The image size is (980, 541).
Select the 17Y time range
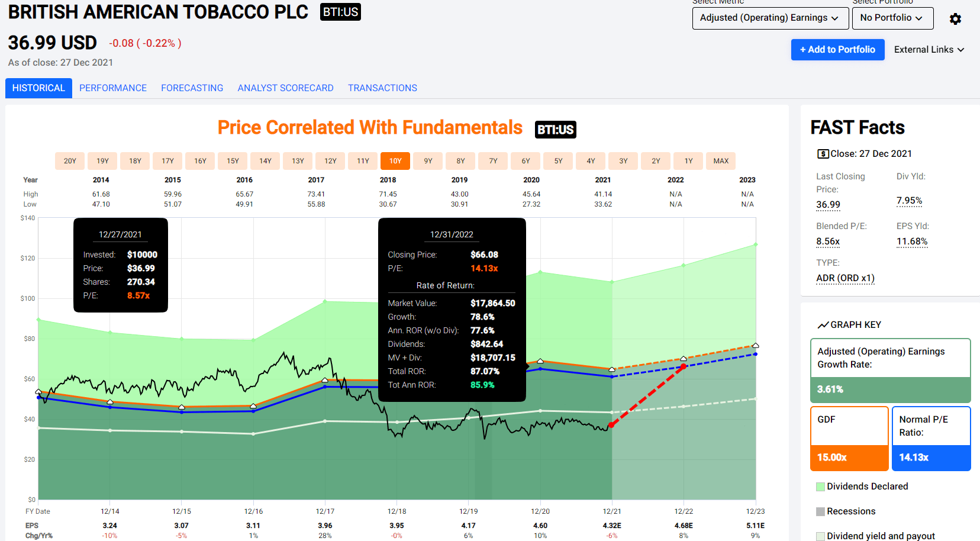pos(167,161)
